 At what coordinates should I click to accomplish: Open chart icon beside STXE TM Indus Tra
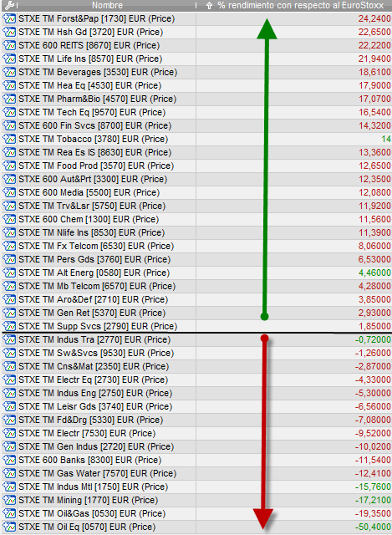click(x=9, y=339)
